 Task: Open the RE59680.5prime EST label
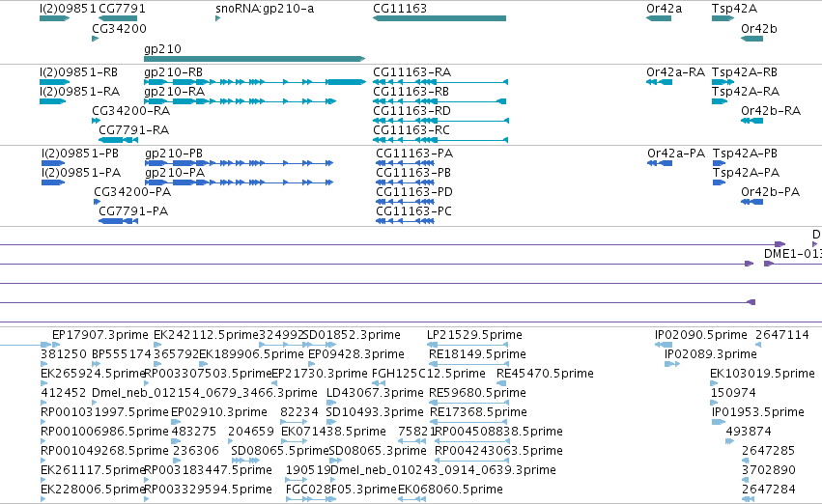(x=477, y=393)
